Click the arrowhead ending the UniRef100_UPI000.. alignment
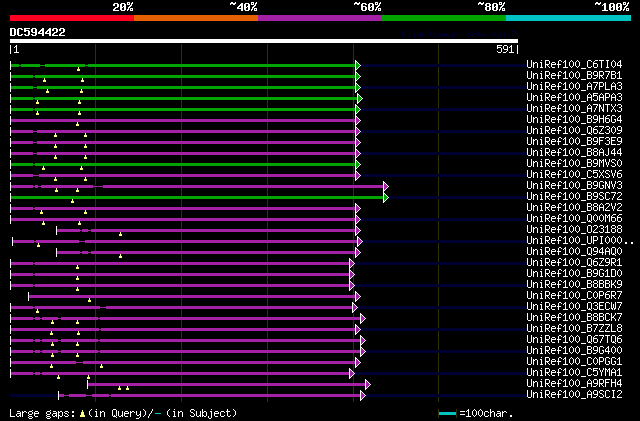The image size is (640, 421). click(360, 242)
